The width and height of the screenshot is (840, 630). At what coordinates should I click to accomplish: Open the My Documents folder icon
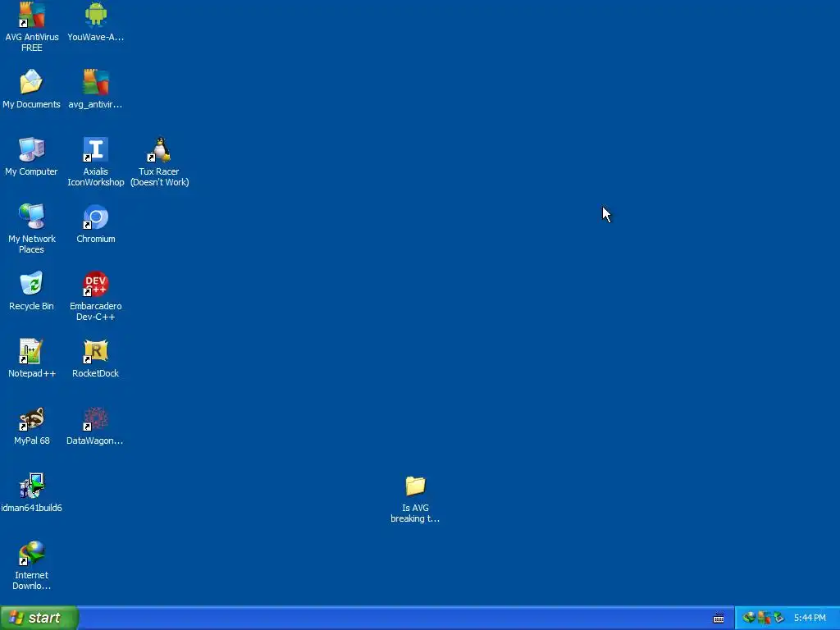[31, 83]
